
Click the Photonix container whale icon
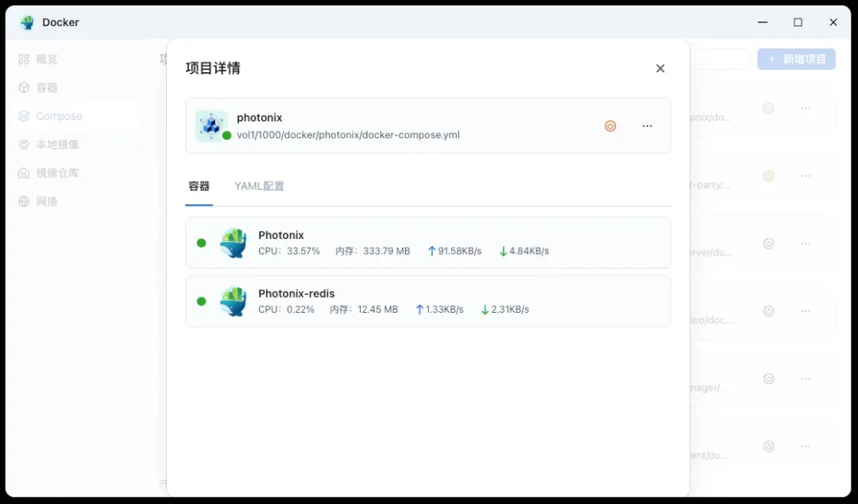(234, 243)
